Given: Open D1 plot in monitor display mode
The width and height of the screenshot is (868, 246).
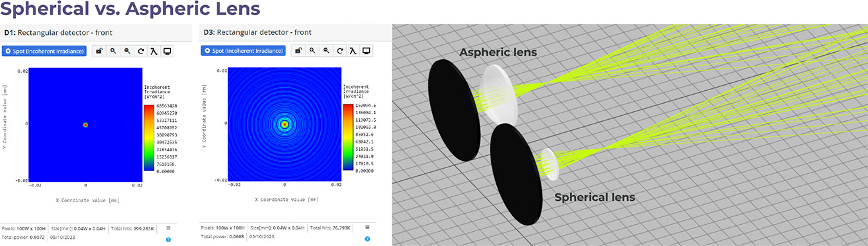Looking at the screenshot, I should 167,51.
